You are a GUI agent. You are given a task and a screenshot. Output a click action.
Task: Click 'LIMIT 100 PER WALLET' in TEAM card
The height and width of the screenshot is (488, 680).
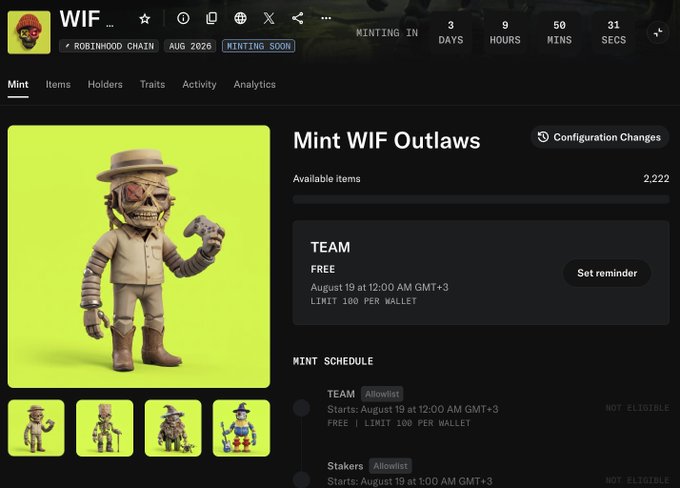(x=363, y=301)
